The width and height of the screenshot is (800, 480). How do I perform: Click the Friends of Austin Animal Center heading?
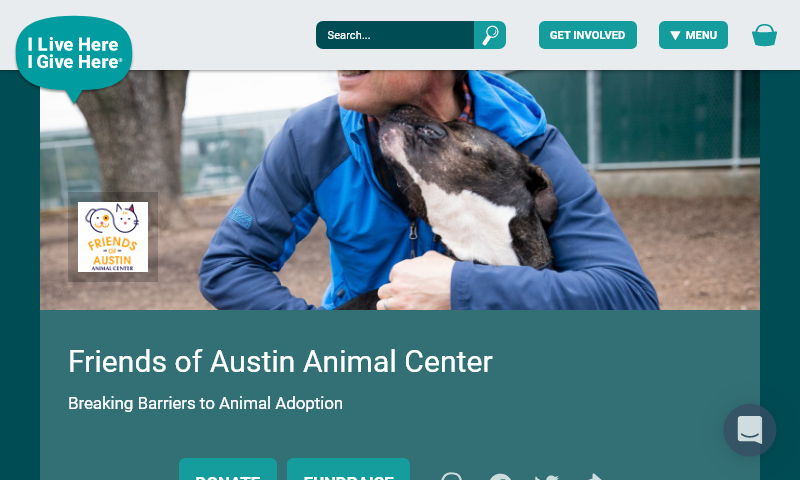click(x=281, y=361)
